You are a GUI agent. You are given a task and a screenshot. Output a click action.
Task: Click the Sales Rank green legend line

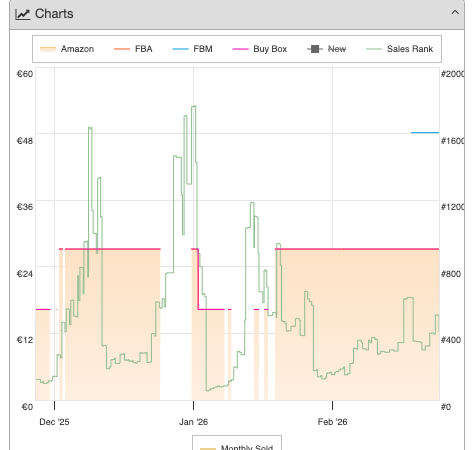click(374, 49)
